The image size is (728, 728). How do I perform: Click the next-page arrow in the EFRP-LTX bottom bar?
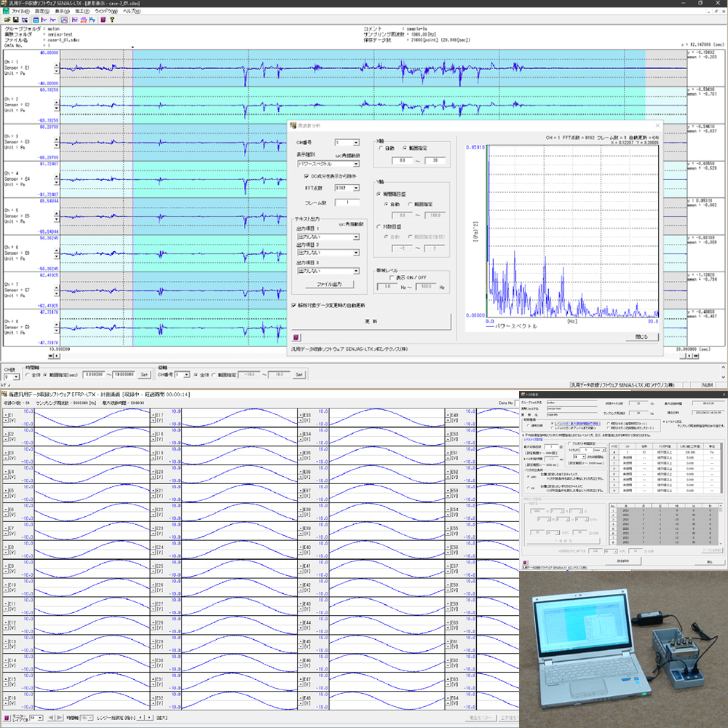tap(60, 718)
